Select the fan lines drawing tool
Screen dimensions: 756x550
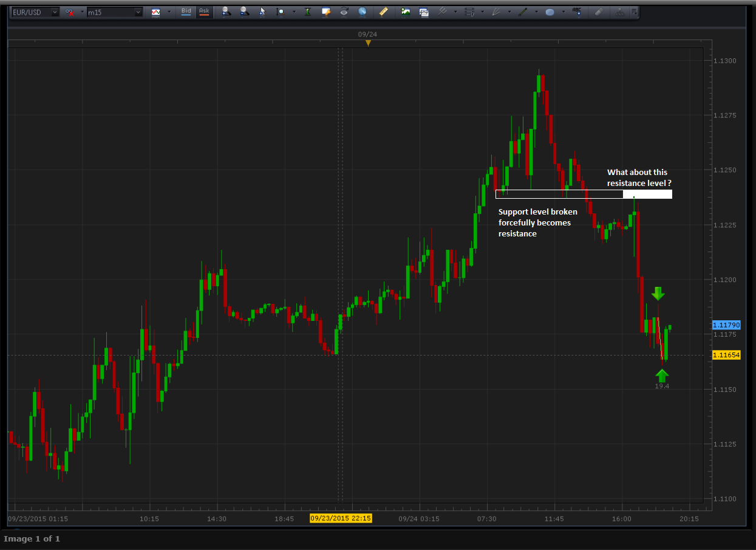pos(496,12)
